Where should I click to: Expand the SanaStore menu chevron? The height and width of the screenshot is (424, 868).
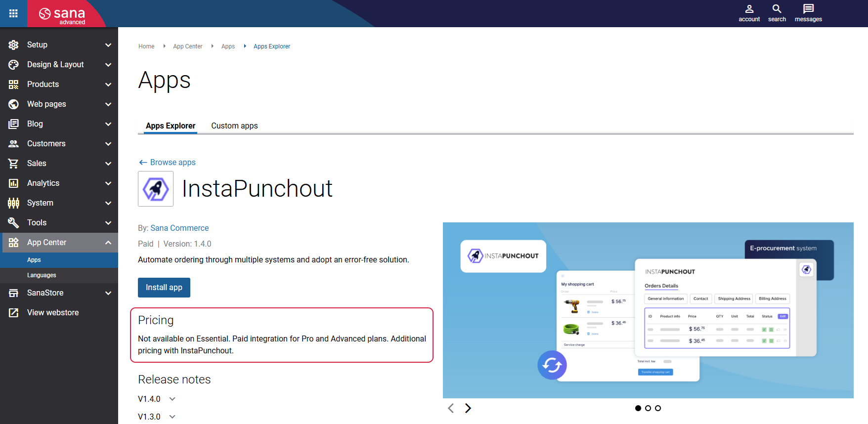108,293
